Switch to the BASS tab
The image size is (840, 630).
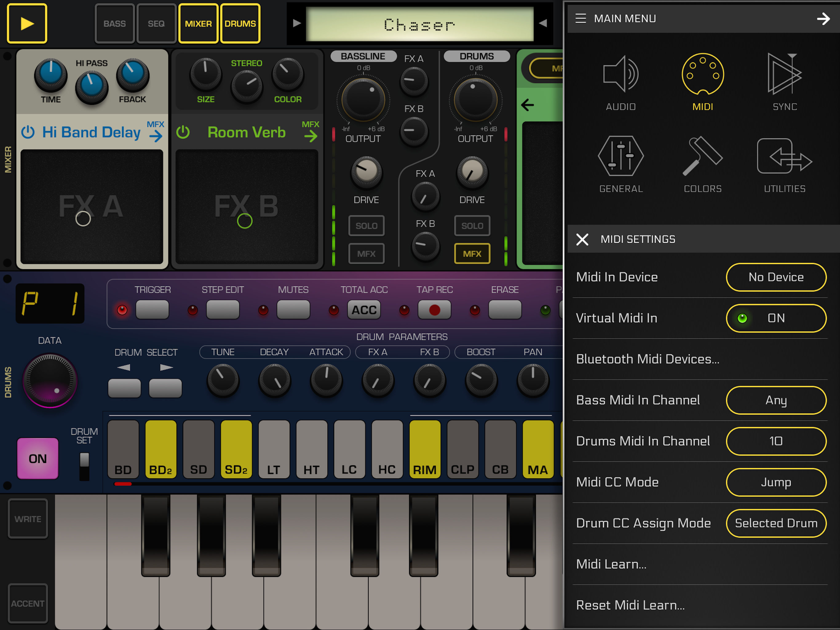point(115,24)
